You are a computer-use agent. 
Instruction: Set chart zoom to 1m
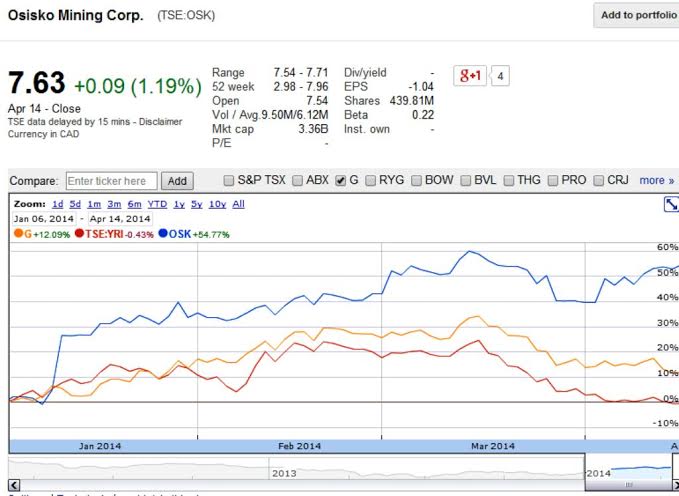click(94, 204)
